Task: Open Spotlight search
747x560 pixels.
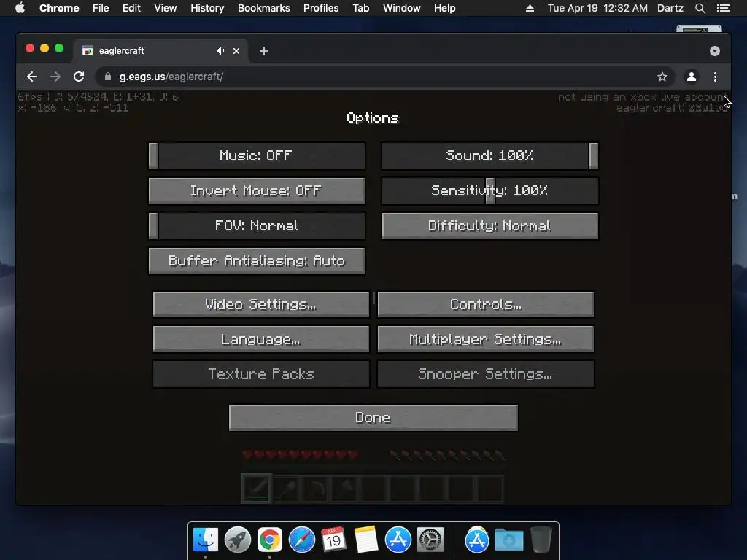Action: click(x=700, y=8)
